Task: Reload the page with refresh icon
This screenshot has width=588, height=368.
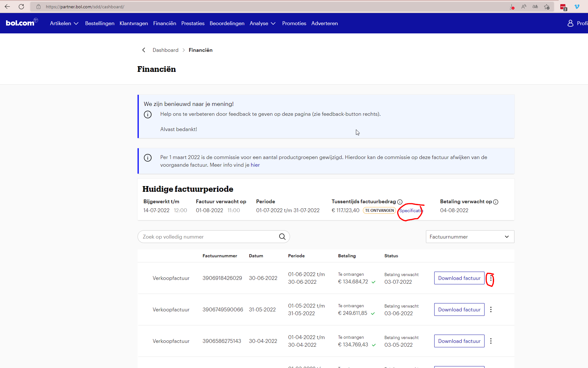Action: pyautogui.click(x=21, y=6)
